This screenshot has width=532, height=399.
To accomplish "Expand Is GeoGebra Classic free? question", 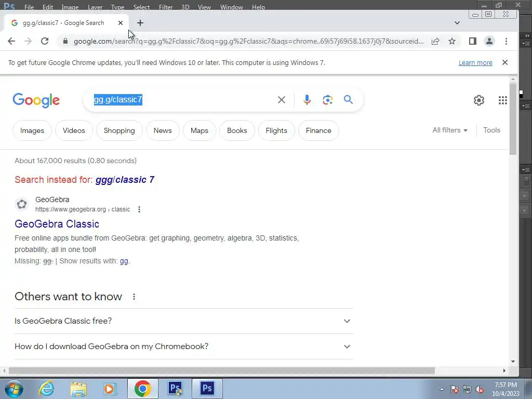I will click(x=183, y=321).
